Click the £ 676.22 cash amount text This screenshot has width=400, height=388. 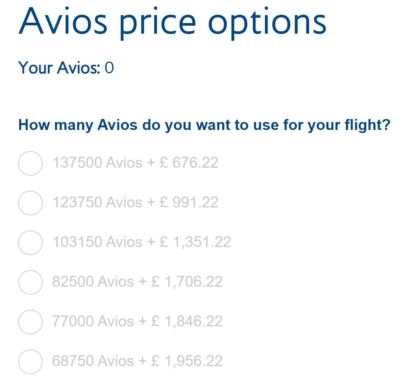pos(189,163)
